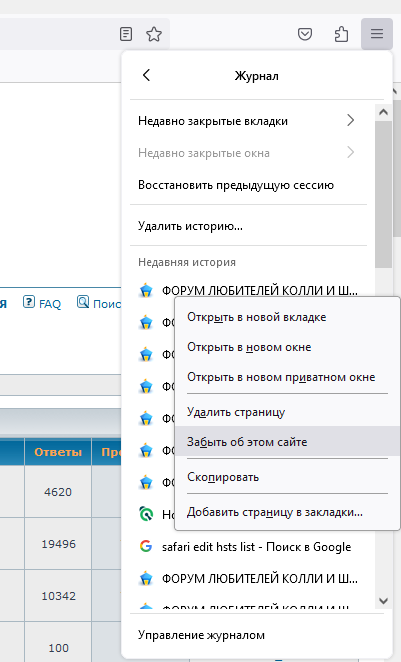Click the 10342 replies cell
This screenshot has height=662, width=401.
(58, 596)
